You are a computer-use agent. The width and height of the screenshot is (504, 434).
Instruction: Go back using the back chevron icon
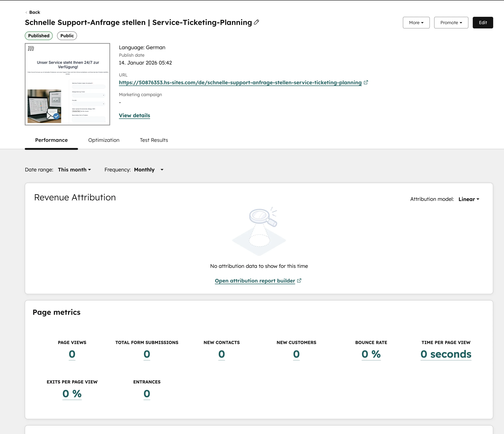(26, 12)
